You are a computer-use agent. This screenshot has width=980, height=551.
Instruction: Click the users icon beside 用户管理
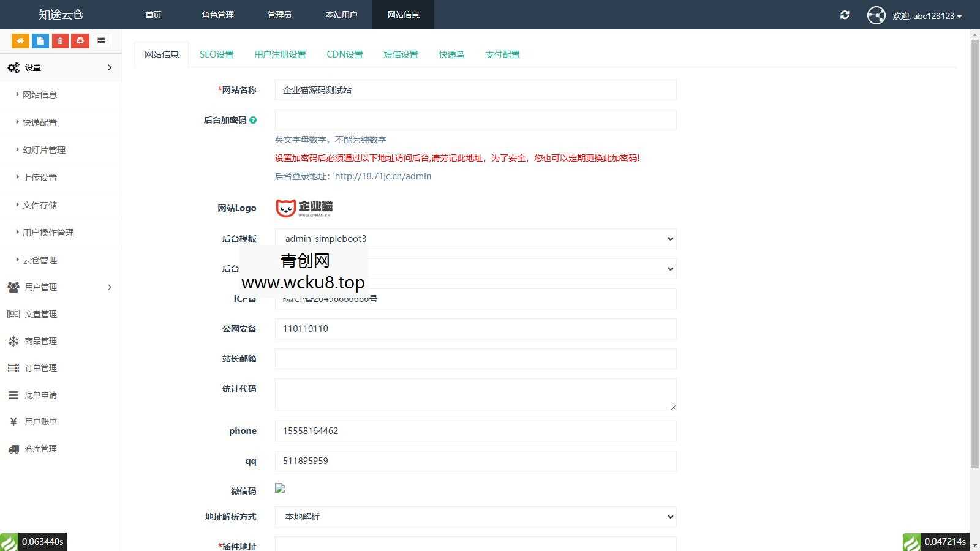click(x=13, y=287)
